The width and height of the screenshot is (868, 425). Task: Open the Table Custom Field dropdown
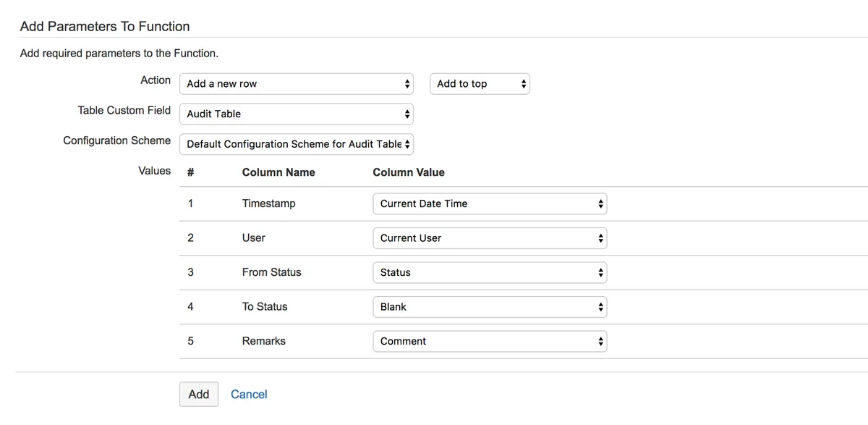click(297, 114)
